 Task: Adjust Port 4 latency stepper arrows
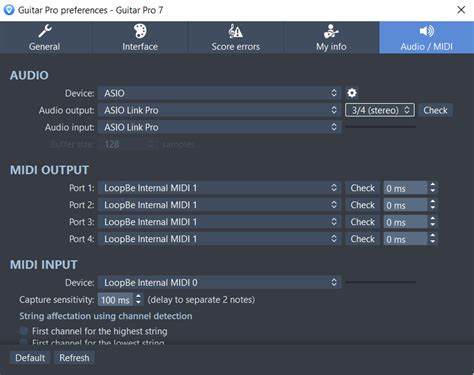click(432, 239)
